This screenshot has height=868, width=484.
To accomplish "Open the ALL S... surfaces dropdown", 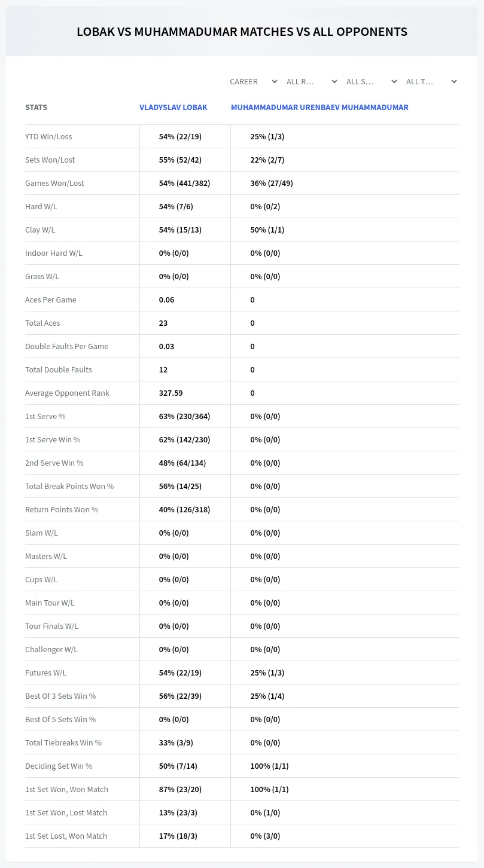I will click(x=372, y=81).
